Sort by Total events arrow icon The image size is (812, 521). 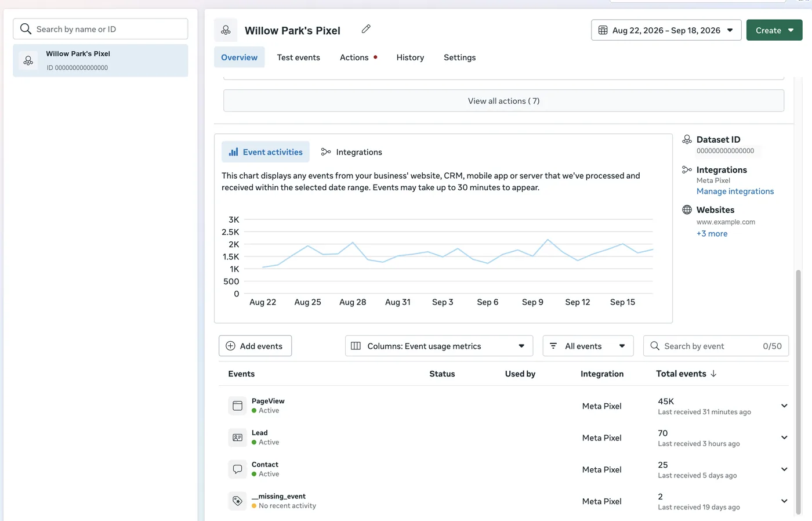[713, 374]
